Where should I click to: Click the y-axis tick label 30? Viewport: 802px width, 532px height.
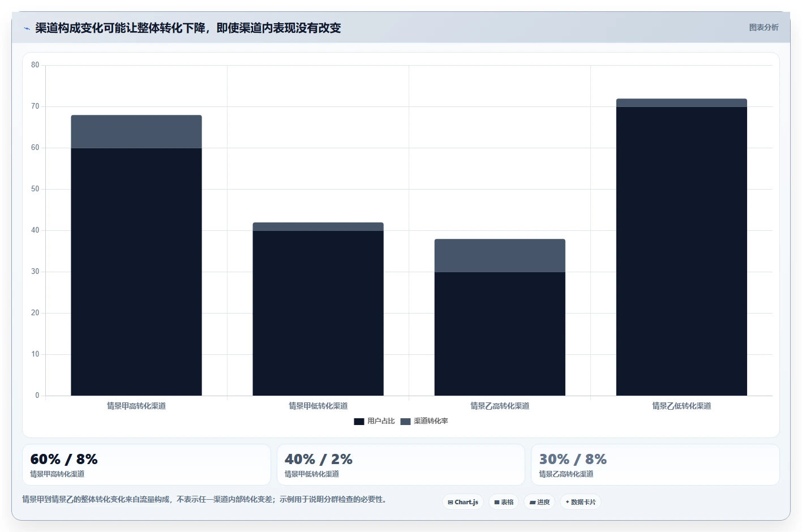(35, 272)
